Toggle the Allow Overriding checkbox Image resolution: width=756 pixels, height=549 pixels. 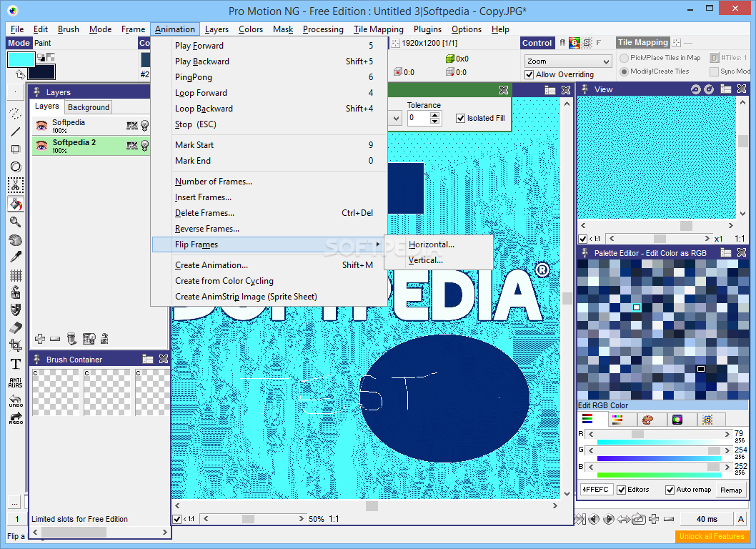point(529,75)
